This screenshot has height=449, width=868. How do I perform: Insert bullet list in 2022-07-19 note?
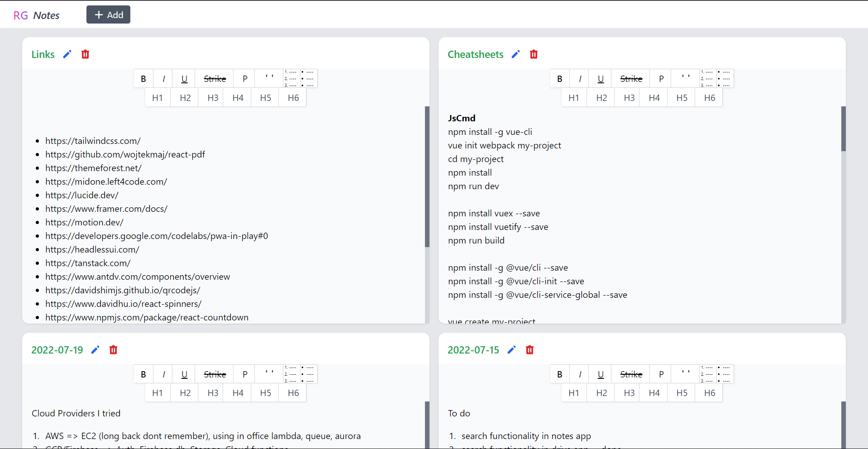tap(308, 374)
